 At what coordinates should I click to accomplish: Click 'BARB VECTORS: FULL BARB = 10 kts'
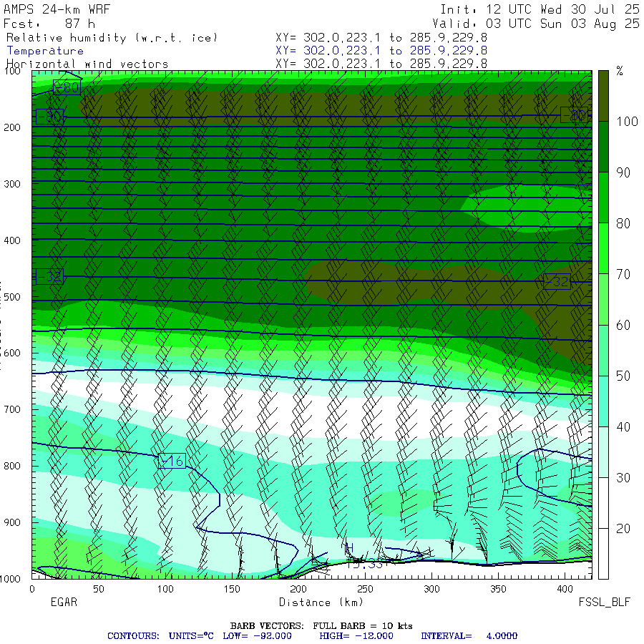(x=321, y=625)
